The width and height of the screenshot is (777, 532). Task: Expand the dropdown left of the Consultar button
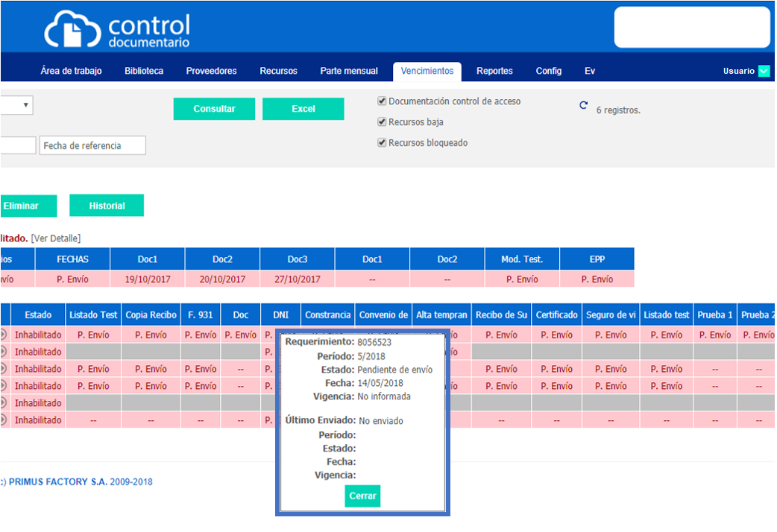pos(25,105)
